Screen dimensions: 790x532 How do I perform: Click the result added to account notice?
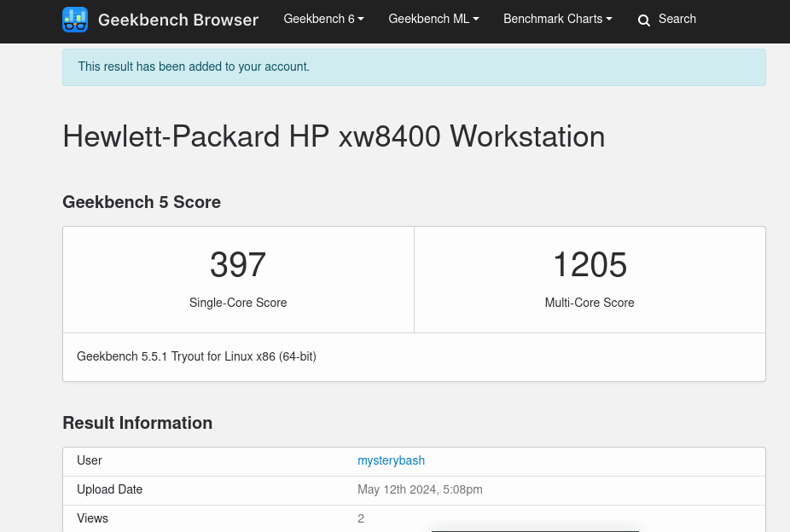click(414, 67)
